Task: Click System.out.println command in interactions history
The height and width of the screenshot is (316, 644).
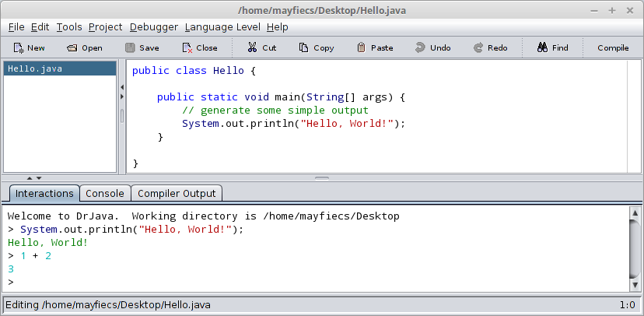Action: click(x=132, y=230)
